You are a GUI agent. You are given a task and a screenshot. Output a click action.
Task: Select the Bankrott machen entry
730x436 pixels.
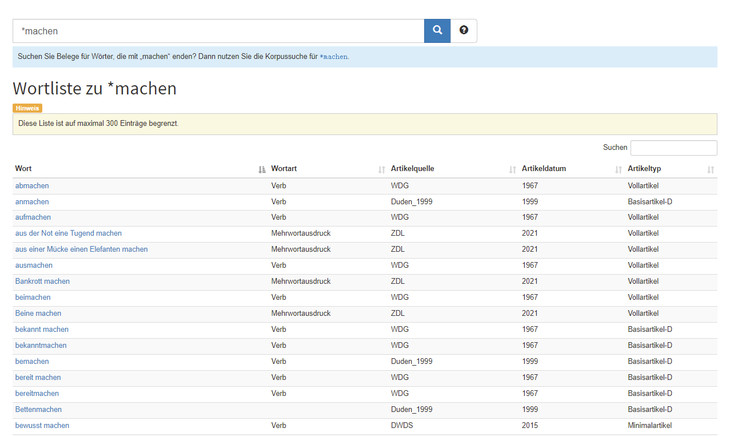42,282
